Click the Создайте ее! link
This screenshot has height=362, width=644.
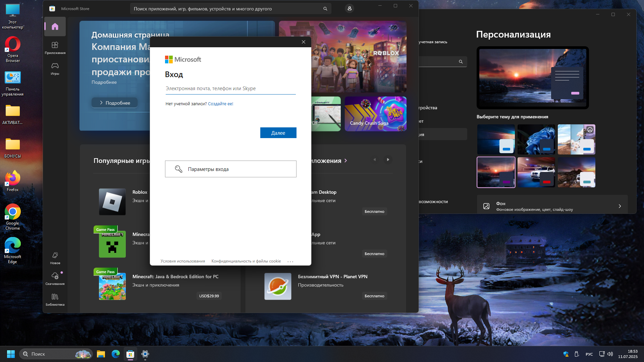click(220, 104)
